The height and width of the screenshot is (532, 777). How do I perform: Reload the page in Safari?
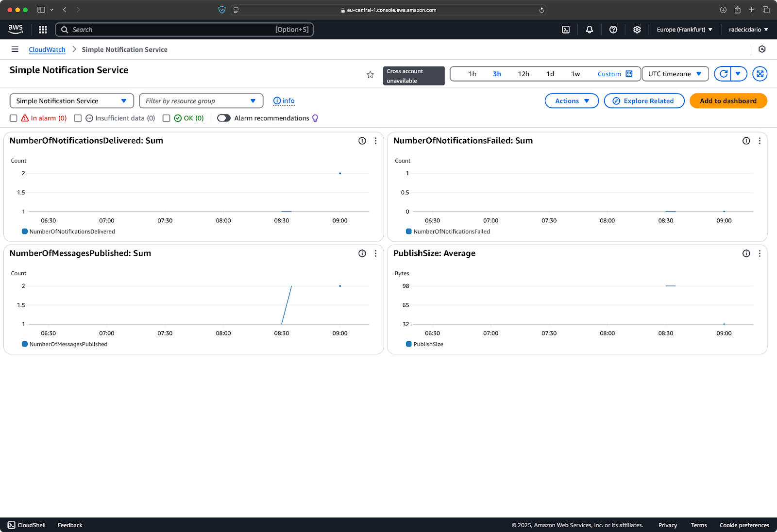[541, 10]
